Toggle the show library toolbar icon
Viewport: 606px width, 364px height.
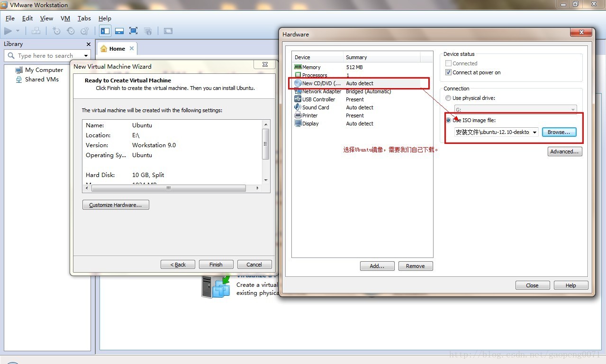[105, 31]
